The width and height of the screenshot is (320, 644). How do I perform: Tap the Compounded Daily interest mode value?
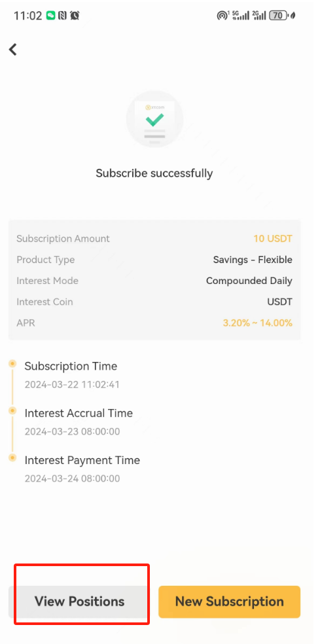pos(249,281)
